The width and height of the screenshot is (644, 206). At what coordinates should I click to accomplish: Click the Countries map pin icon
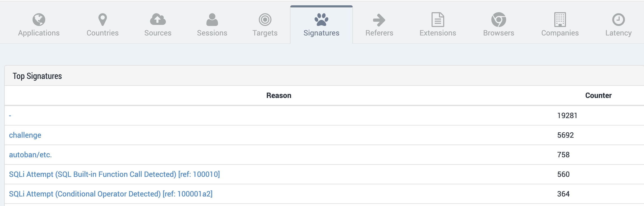[x=103, y=20]
